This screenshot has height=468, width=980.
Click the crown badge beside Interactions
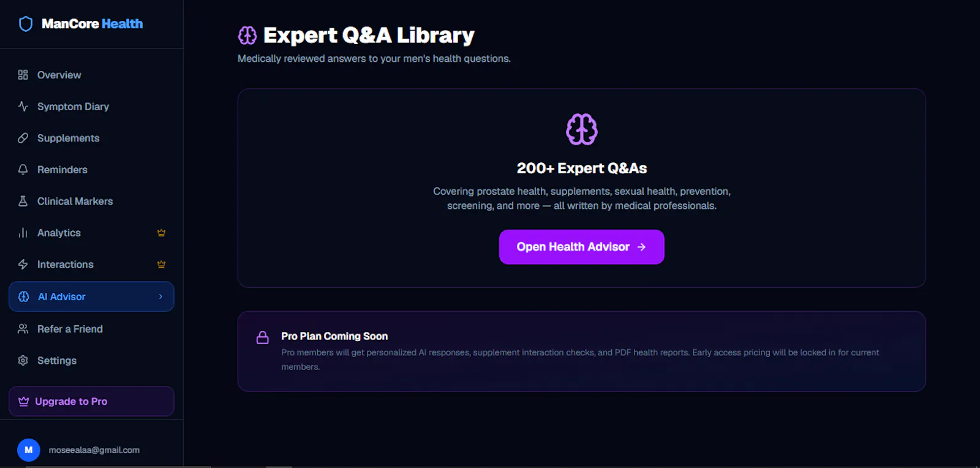click(162, 264)
